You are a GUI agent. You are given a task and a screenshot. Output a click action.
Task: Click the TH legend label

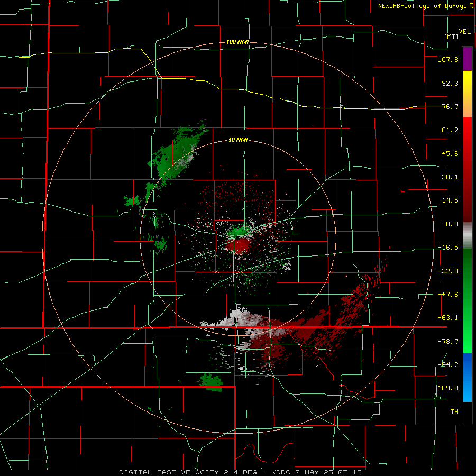pyautogui.click(x=454, y=412)
